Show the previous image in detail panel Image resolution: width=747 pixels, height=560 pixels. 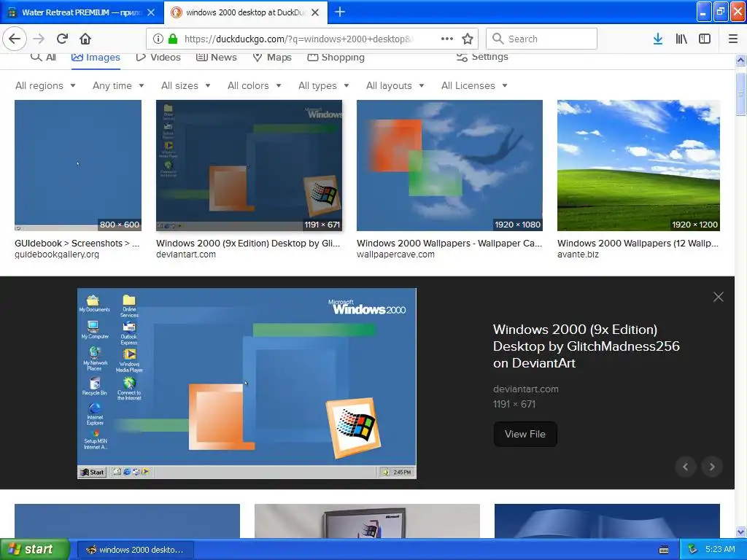[686, 467]
